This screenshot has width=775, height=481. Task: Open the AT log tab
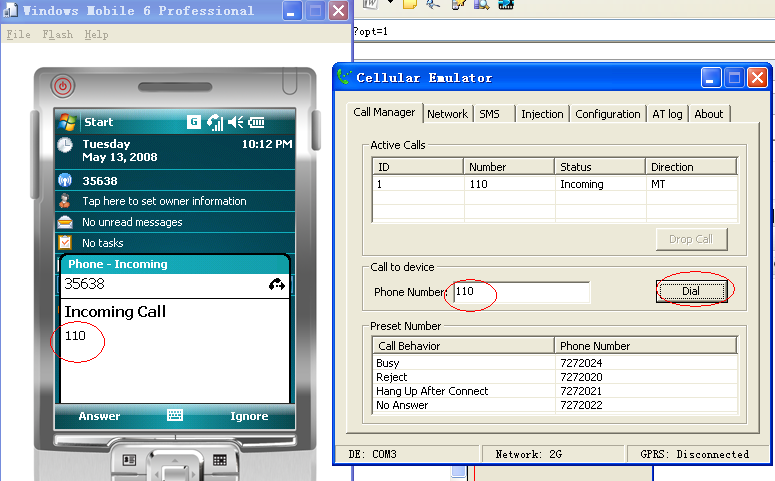coord(667,114)
